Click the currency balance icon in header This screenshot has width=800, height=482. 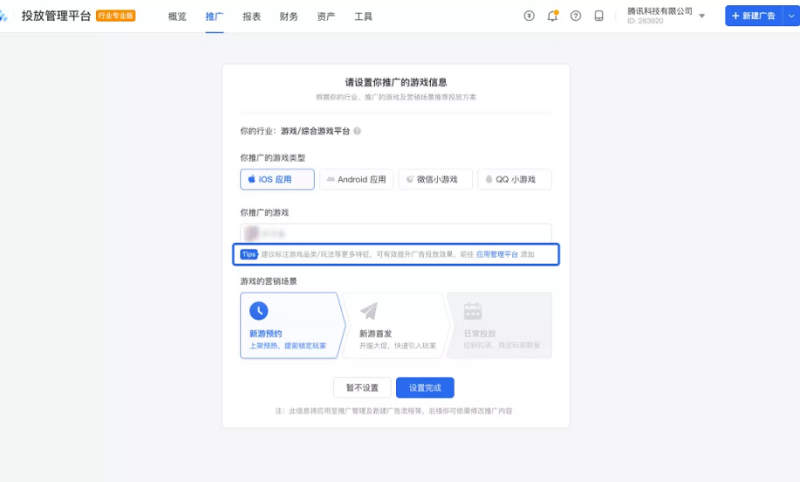529,16
